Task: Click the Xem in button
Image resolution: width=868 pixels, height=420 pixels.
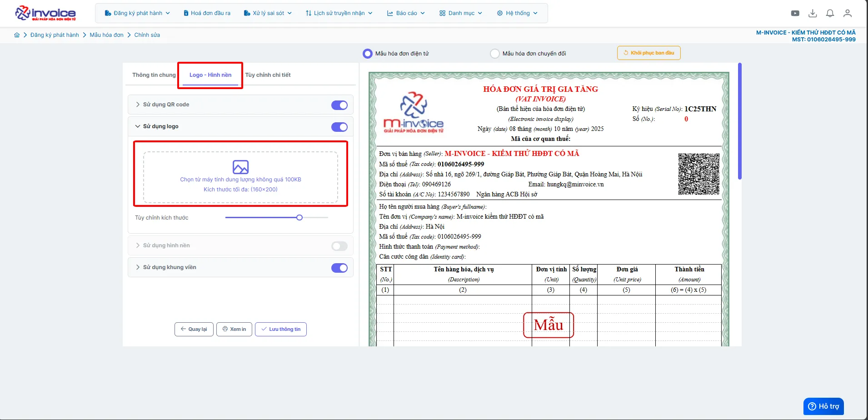Action: point(234,329)
